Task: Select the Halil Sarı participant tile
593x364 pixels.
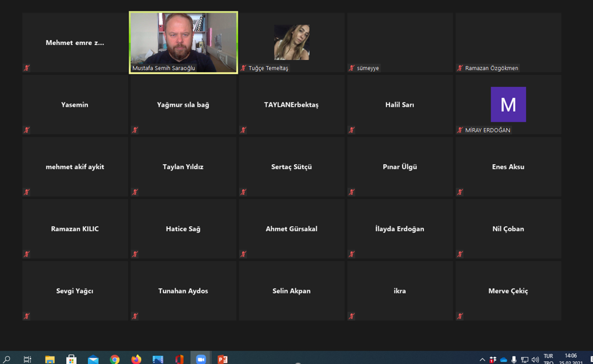Action: coord(399,104)
